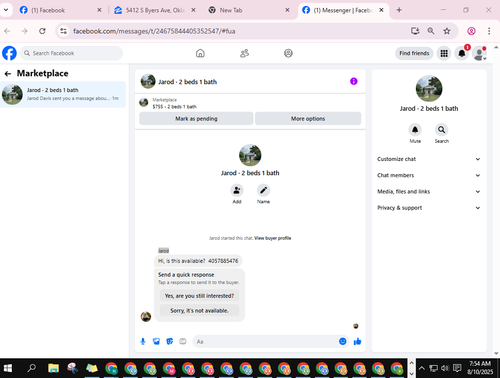The height and width of the screenshot is (378, 500).
Task: Go back using the Marketplace arrow
Action: point(8,74)
